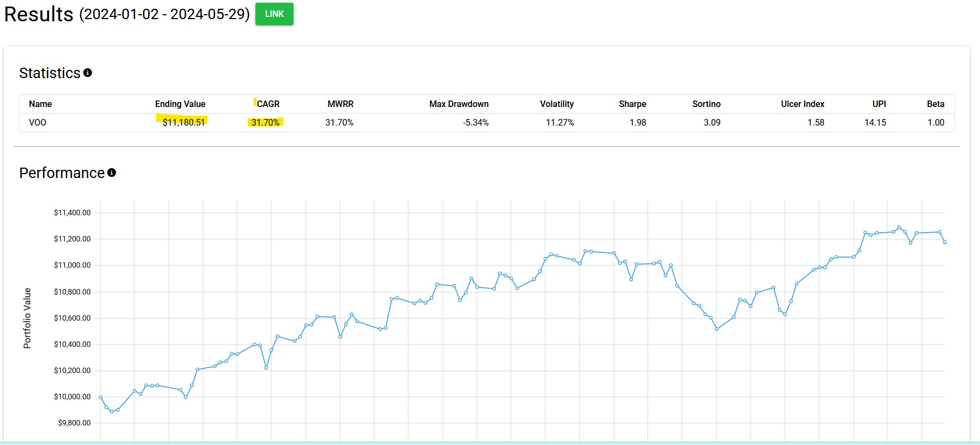Click the Beta column header
Image resolution: width=980 pixels, height=445 pixels.
936,104
